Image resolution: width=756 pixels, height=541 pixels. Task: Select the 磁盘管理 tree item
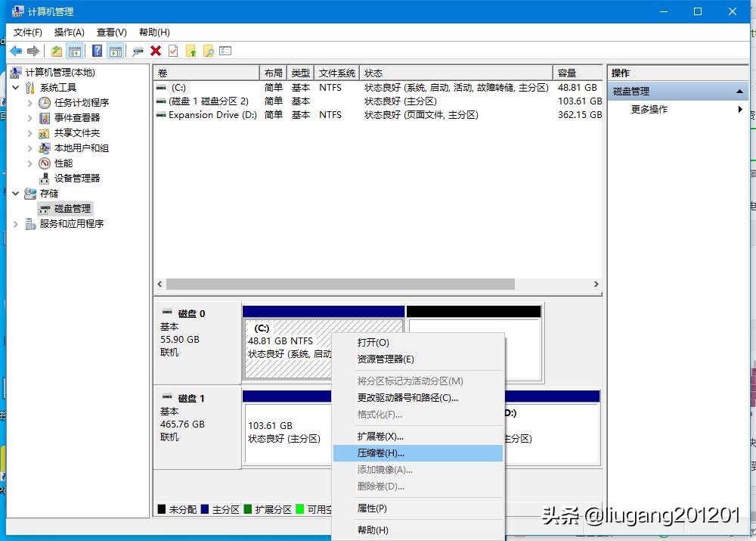coord(73,208)
